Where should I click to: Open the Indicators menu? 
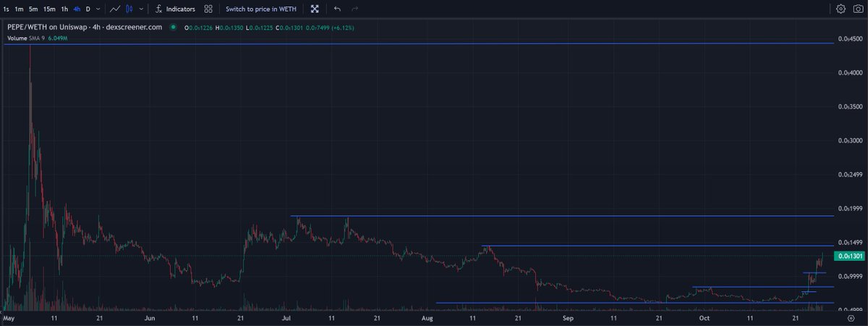coord(175,9)
